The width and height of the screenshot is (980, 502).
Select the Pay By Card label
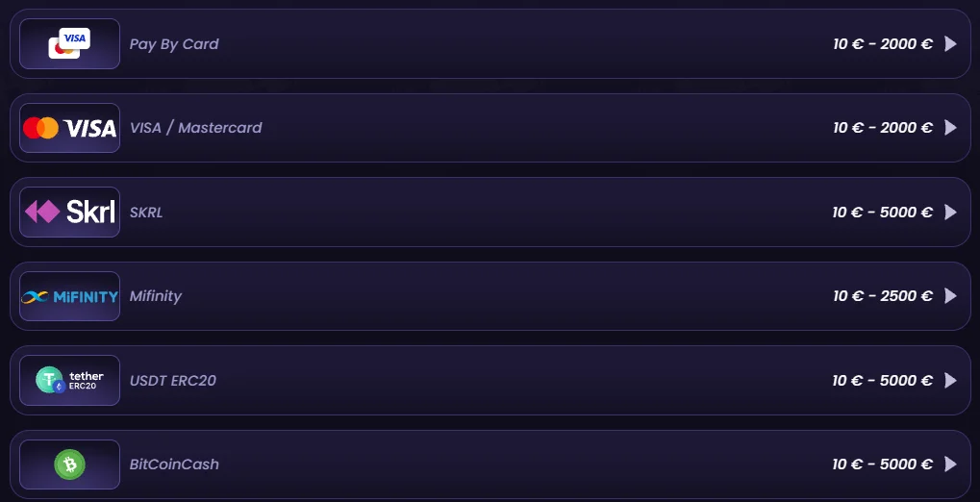click(174, 44)
